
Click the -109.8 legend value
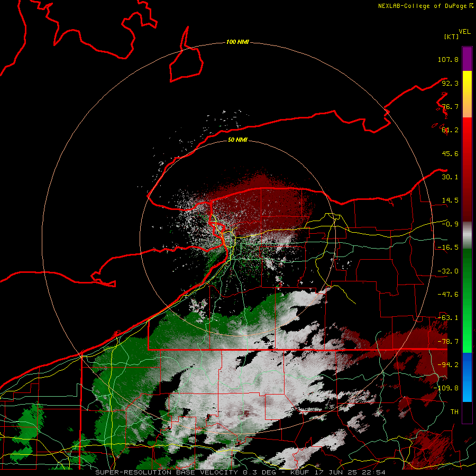point(446,388)
